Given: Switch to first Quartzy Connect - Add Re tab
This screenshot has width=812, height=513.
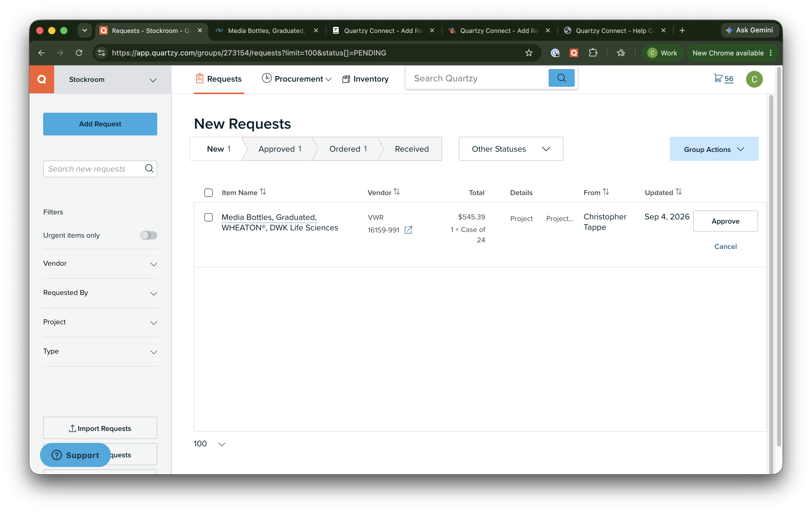Looking at the screenshot, I should tap(384, 30).
